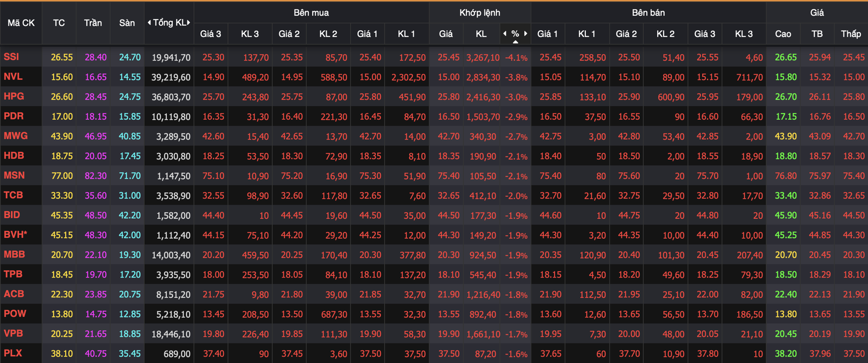Open the SSI ticker symbol

[x=11, y=57]
